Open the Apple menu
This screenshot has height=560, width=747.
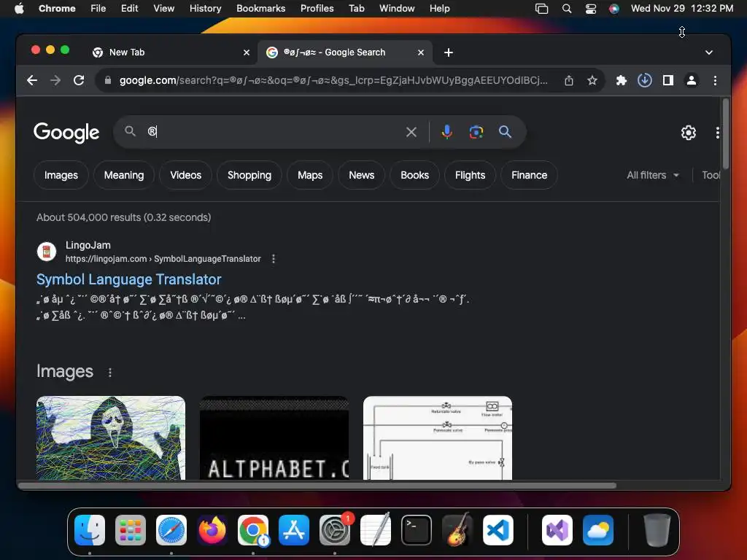(x=19, y=9)
